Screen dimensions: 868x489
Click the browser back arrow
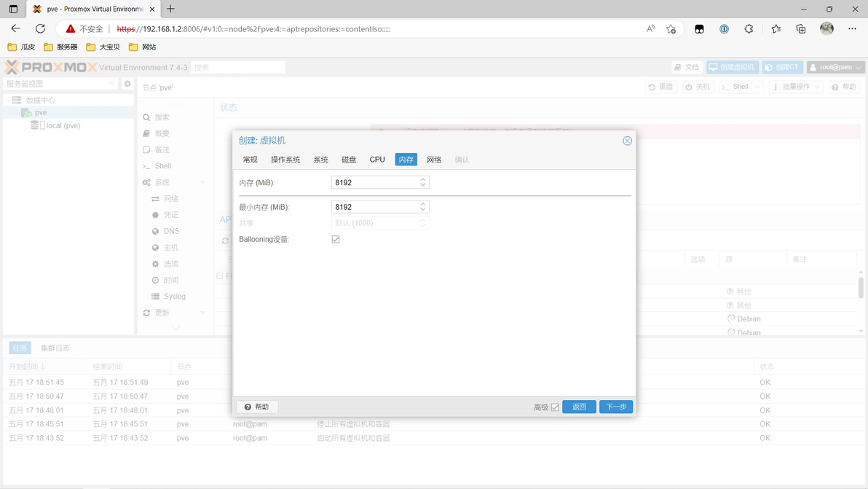pos(15,29)
